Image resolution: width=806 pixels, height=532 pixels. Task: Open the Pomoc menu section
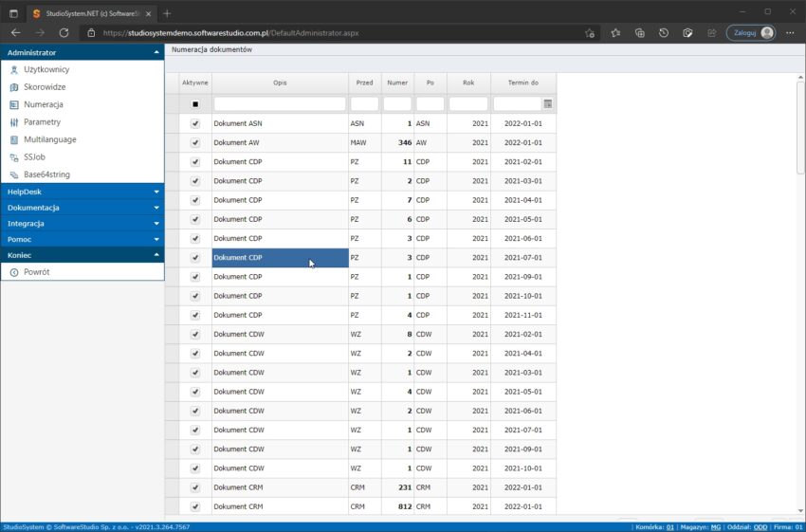82,239
